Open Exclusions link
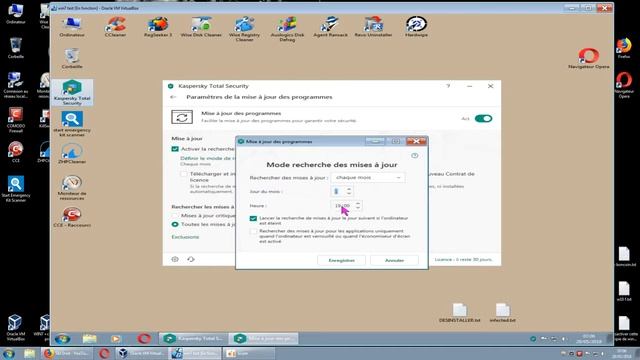The height and width of the screenshot is (360, 640). click(x=185, y=237)
